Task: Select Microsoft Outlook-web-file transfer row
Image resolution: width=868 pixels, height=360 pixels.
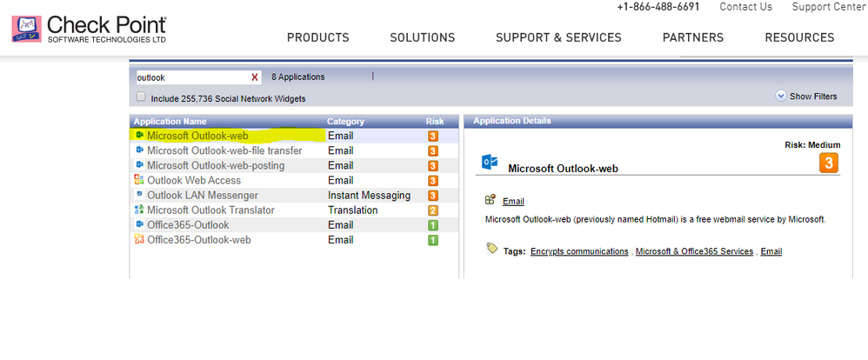Action: 224,150
